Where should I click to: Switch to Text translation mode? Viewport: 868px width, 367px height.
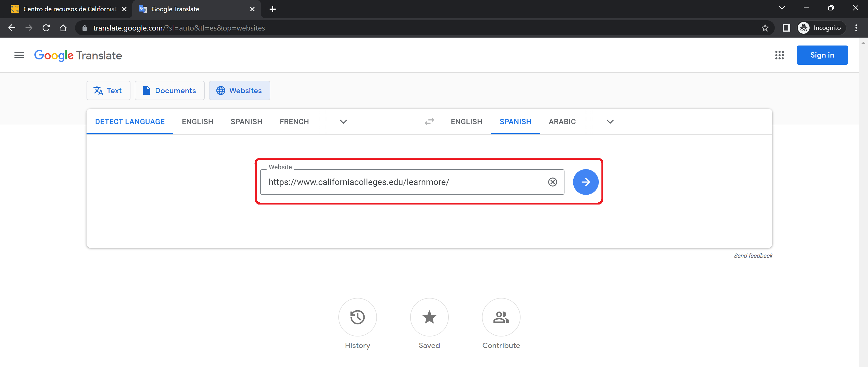point(108,90)
